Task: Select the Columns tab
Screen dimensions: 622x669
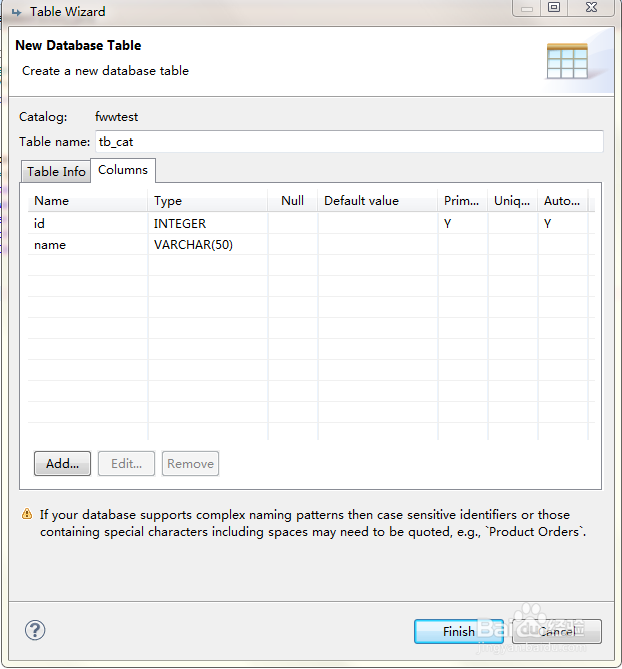Action: (x=123, y=170)
